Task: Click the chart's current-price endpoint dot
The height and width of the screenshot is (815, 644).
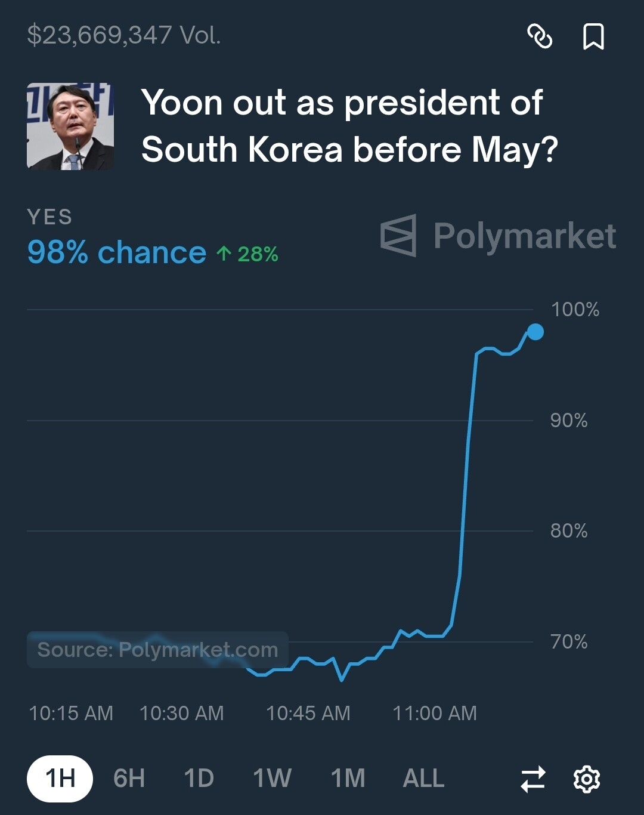Action: (535, 332)
